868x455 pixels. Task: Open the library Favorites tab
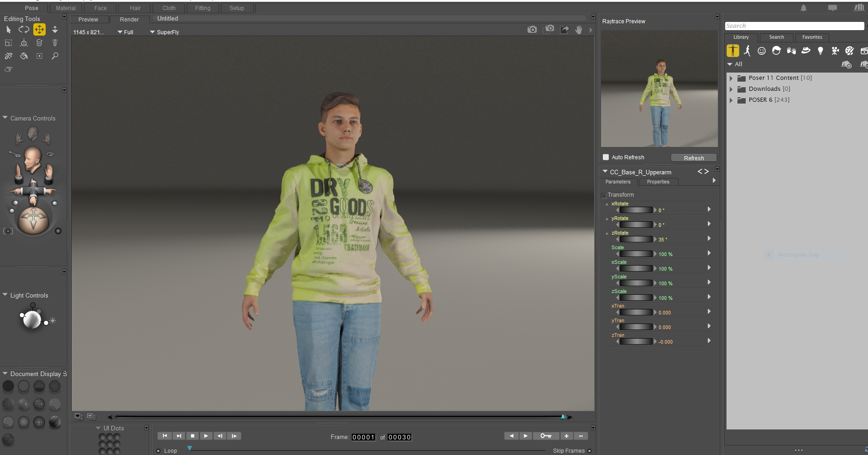[812, 37]
